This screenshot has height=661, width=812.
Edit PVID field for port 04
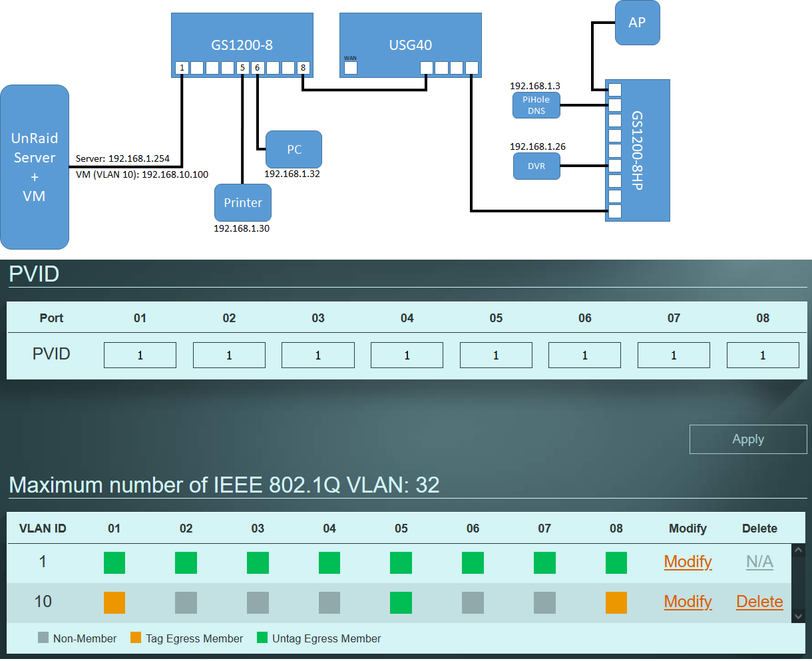(x=407, y=355)
